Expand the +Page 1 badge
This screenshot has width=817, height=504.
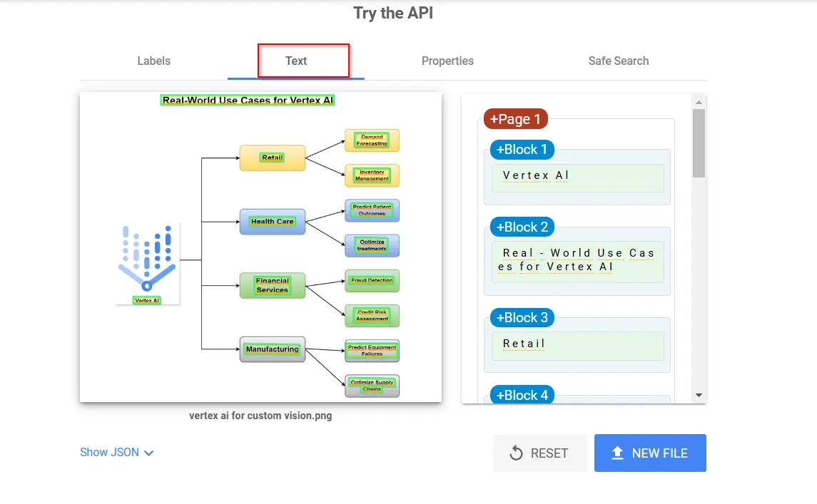(x=515, y=119)
